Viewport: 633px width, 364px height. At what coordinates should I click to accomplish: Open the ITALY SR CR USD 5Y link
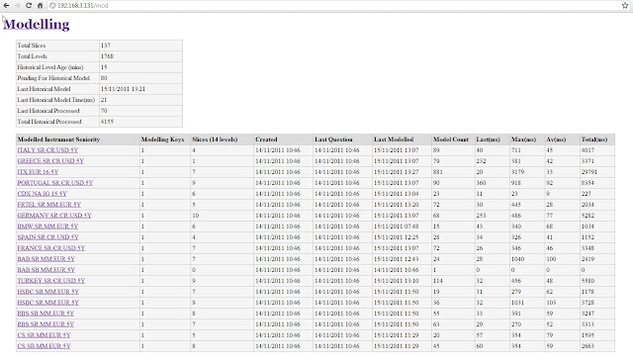[x=47, y=150]
